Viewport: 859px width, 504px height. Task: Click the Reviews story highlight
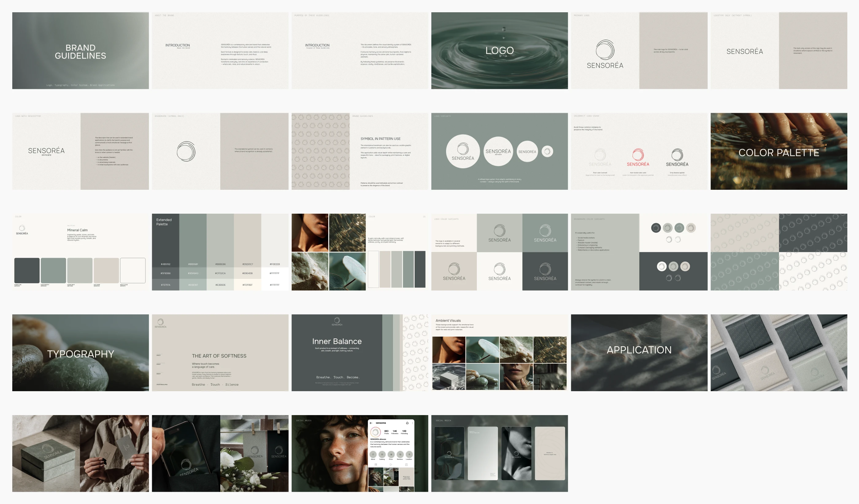pos(400,454)
